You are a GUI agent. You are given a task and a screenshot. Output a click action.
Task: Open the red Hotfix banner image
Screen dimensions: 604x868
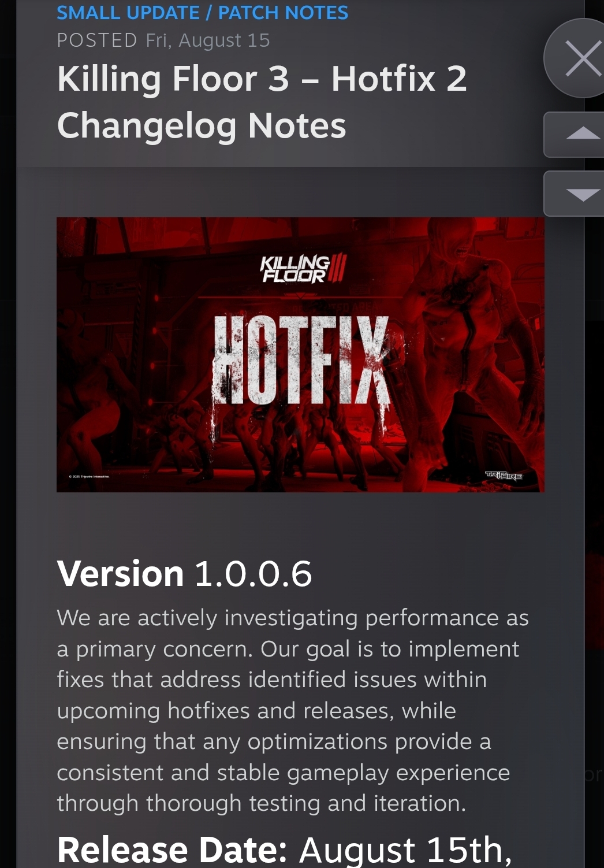(300, 354)
